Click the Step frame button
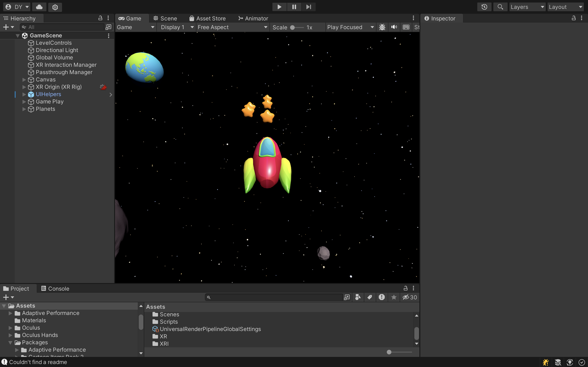This screenshot has height=367, width=588. click(x=308, y=7)
